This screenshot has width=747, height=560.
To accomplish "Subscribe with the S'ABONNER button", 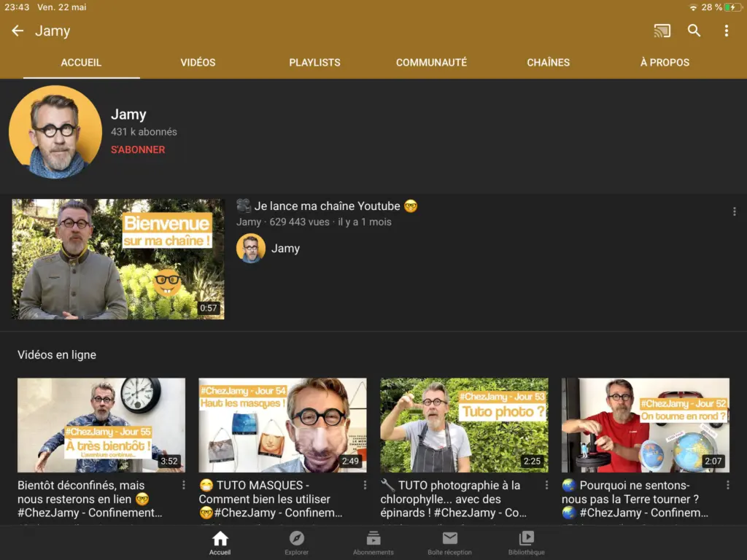I will (x=138, y=149).
